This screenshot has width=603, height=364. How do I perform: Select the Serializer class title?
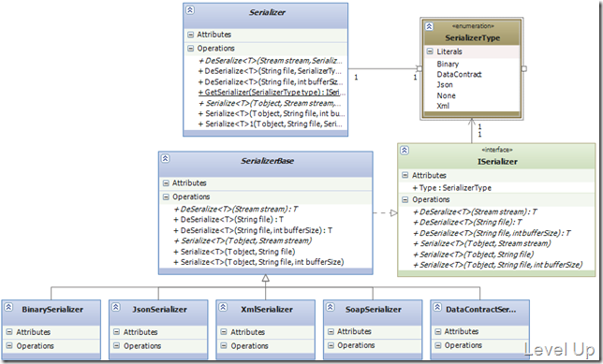pyautogui.click(x=267, y=13)
